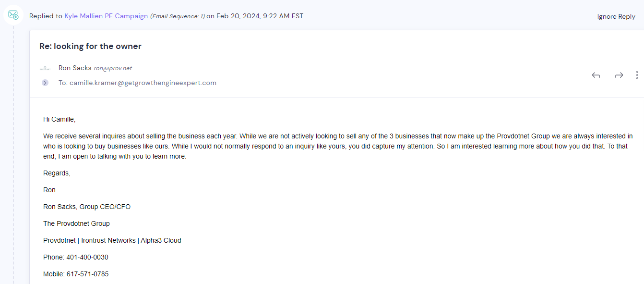Click the "Provdotnet | Irontrust Networks | Alpha3 Cloud" line
This screenshot has width=644, height=284.
[x=112, y=240]
